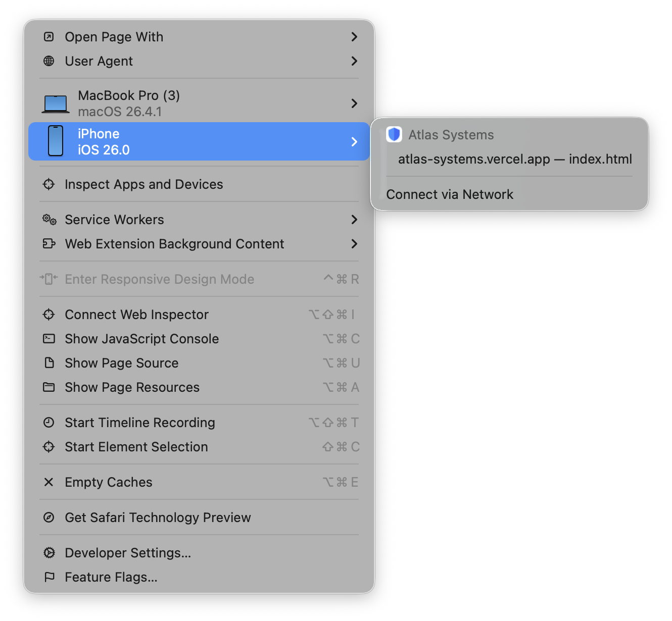The height and width of the screenshot is (621, 672).
Task: Click the User Agent globe icon
Action: [49, 61]
